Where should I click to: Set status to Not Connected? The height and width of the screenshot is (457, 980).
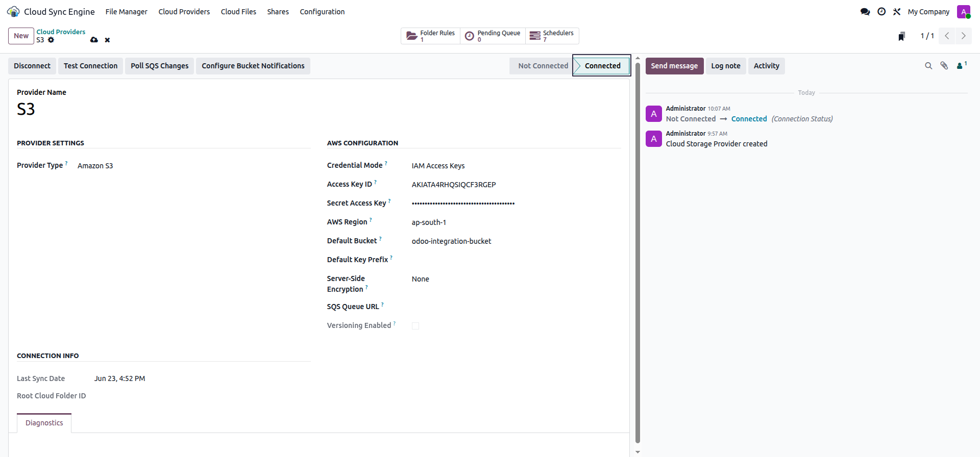point(543,66)
